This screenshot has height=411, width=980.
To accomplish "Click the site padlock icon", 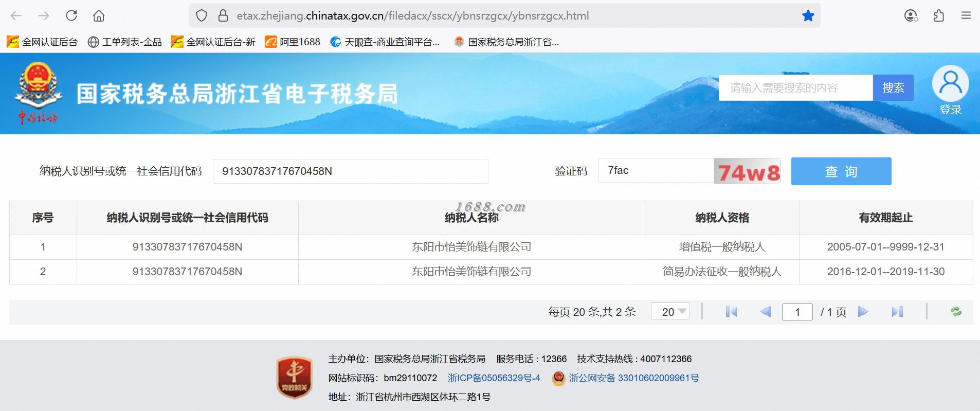I will tap(223, 16).
